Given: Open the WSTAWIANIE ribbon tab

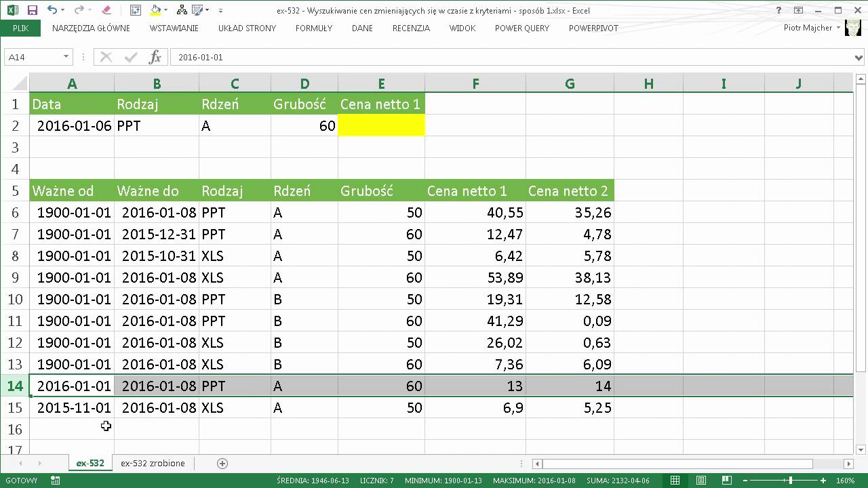Looking at the screenshot, I should pos(174,28).
